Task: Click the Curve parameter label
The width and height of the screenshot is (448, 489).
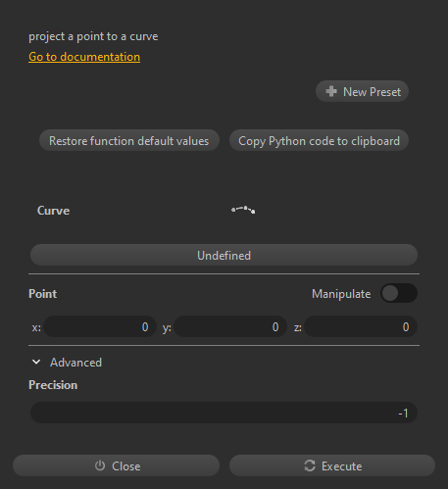Action: pyautogui.click(x=53, y=211)
